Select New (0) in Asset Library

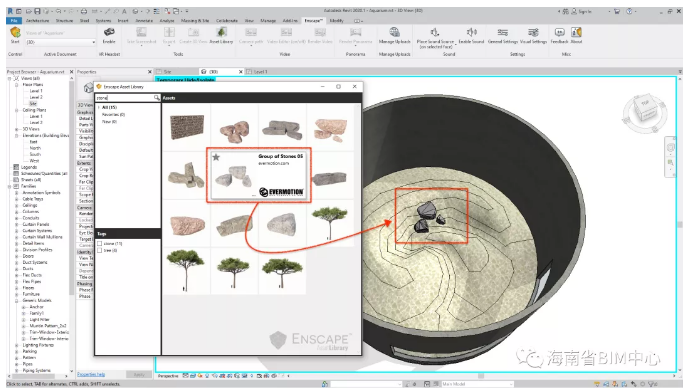click(109, 122)
